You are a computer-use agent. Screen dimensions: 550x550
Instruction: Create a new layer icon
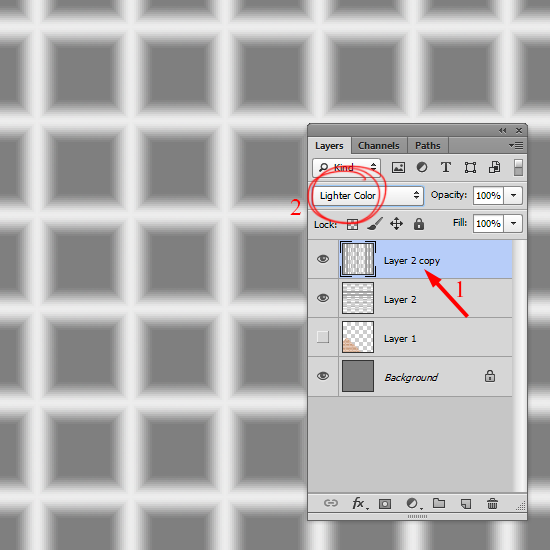click(x=466, y=504)
